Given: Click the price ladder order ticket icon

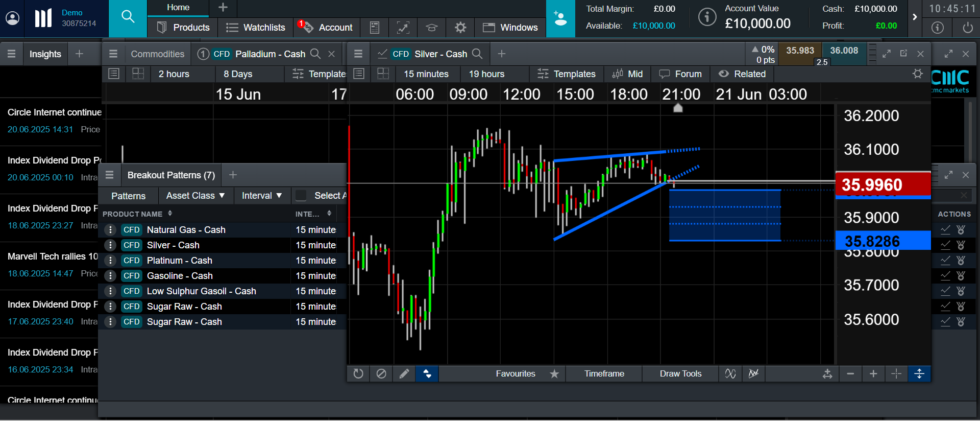Looking at the screenshot, I should (x=872, y=54).
